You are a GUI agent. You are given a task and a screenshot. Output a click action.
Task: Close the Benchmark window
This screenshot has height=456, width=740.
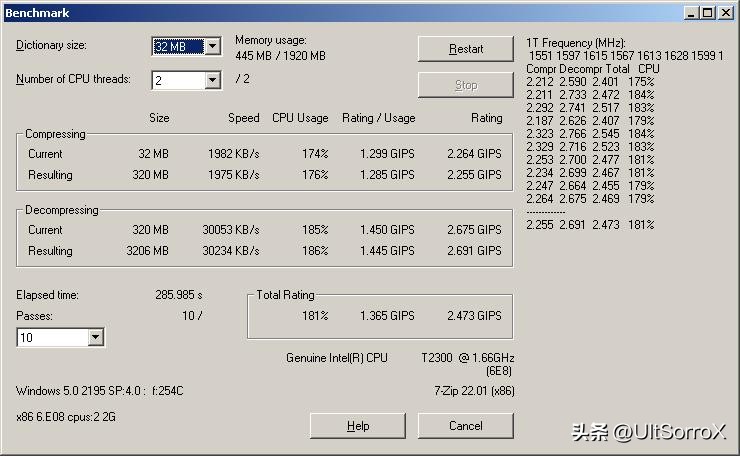click(x=726, y=13)
